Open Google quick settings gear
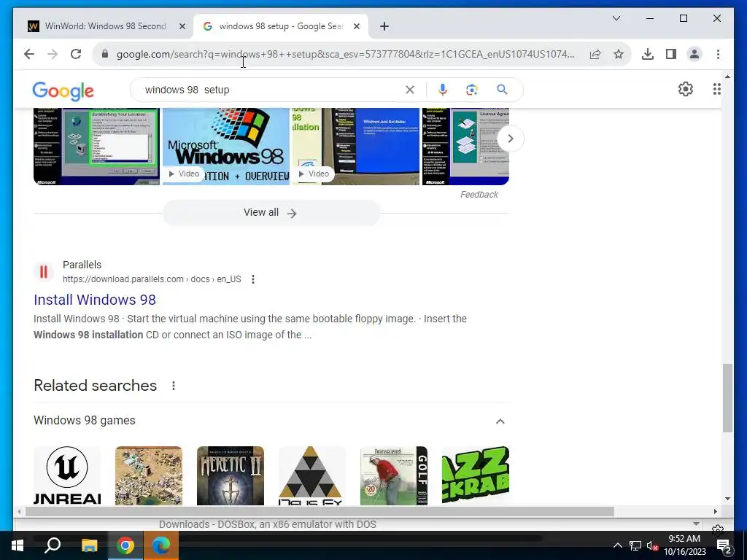This screenshot has width=747, height=560. click(x=686, y=89)
